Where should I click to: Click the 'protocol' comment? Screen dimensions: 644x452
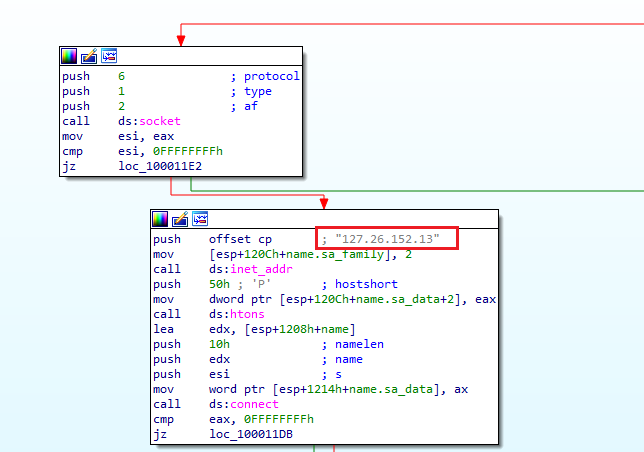[272, 76]
